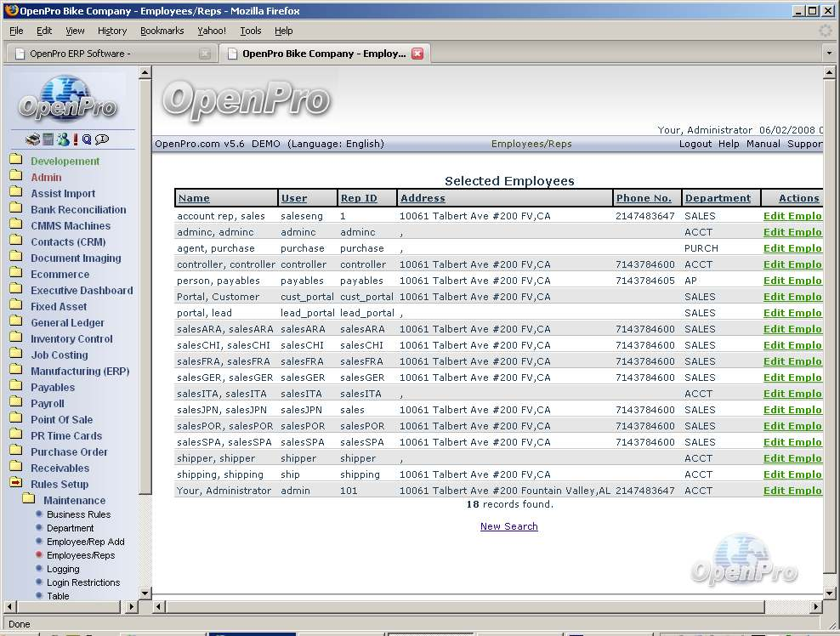Click the red exclamation mark icon
This screenshot has width=840, height=636.
[75, 139]
